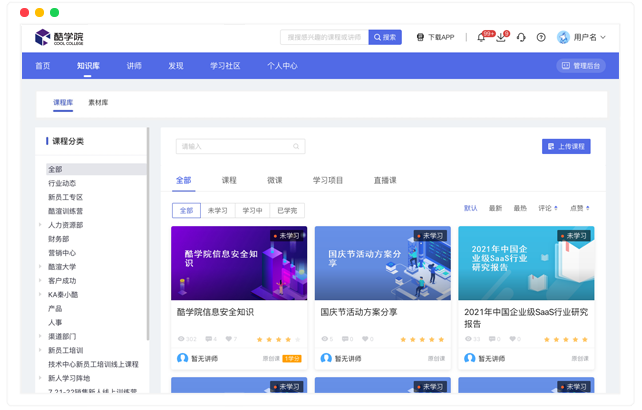This screenshot has width=642, height=410.
Task: Click the customer service headset icon
Action: coord(521,37)
